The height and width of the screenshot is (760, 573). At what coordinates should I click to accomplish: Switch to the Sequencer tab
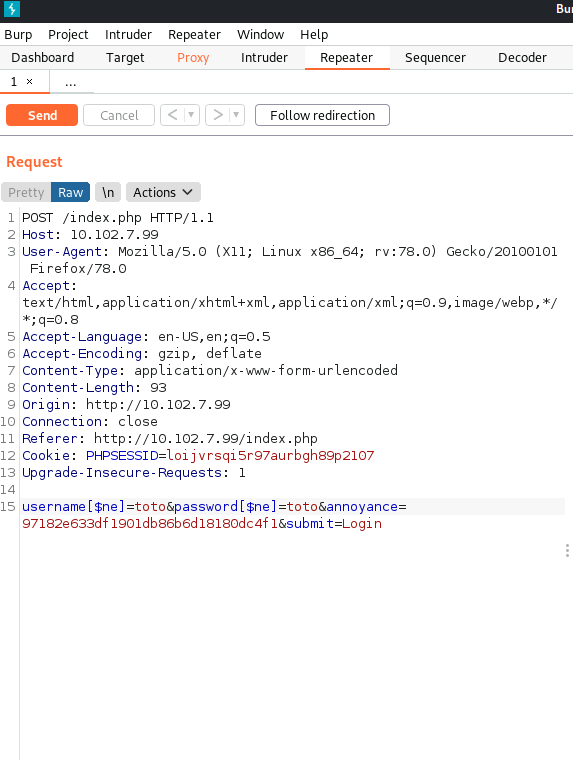(435, 58)
